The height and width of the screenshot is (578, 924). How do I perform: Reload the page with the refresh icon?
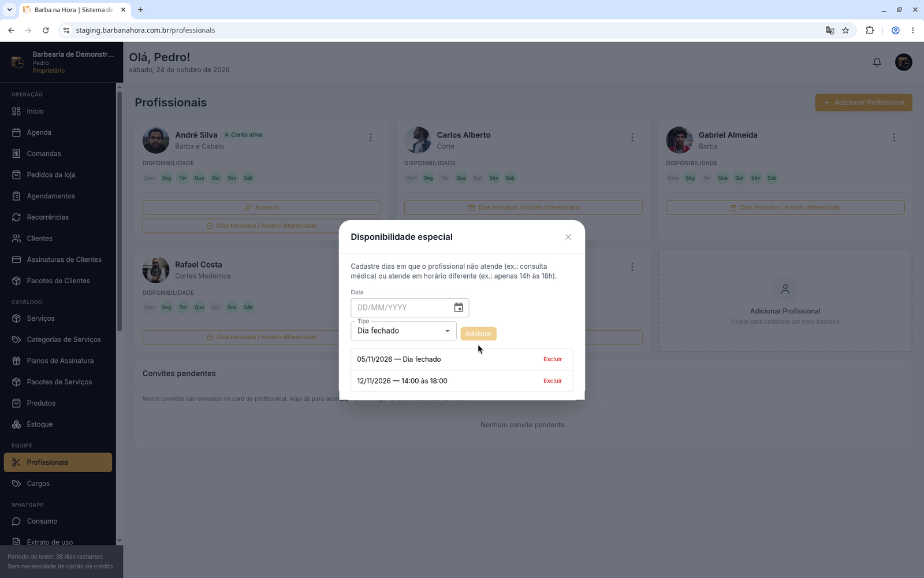(46, 30)
